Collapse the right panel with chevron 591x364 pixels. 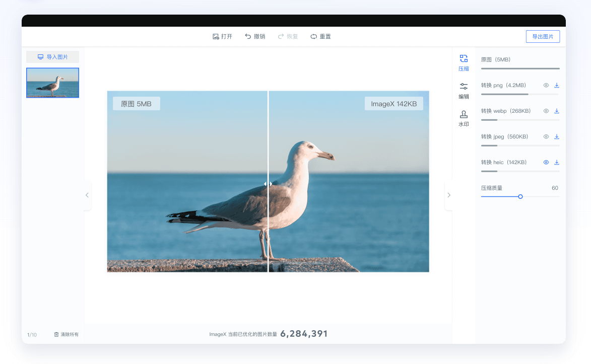point(449,195)
